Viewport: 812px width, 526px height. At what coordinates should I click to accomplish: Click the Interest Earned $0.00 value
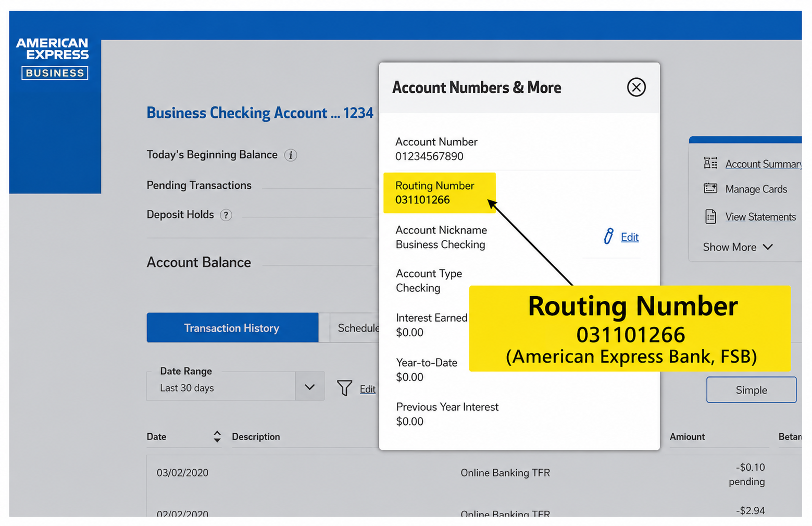(x=409, y=333)
